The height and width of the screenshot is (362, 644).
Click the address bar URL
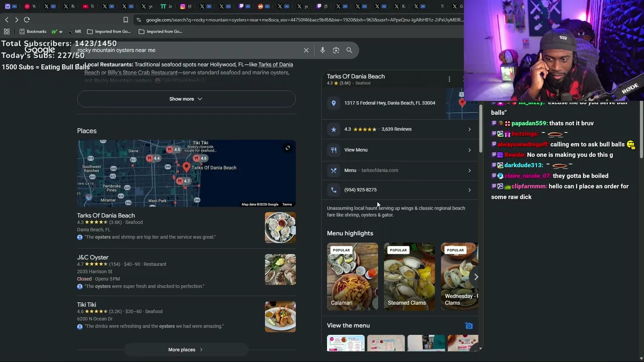tap(304, 20)
